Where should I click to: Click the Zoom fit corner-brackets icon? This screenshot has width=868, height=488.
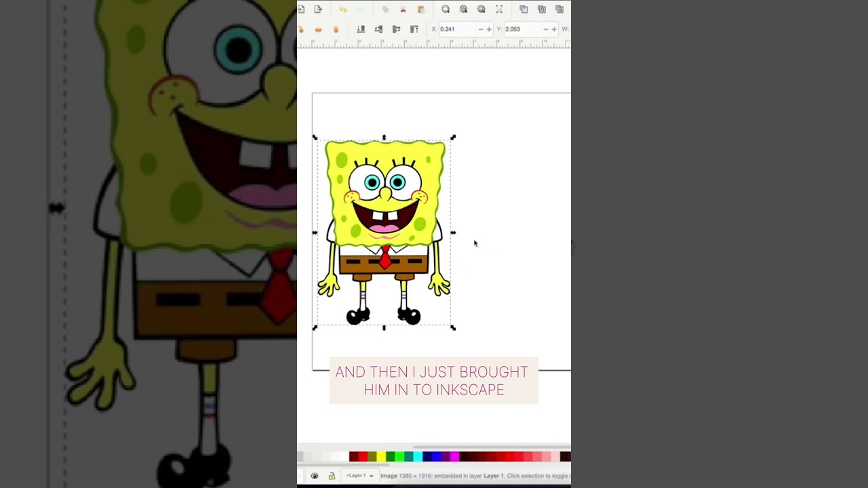tap(499, 9)
